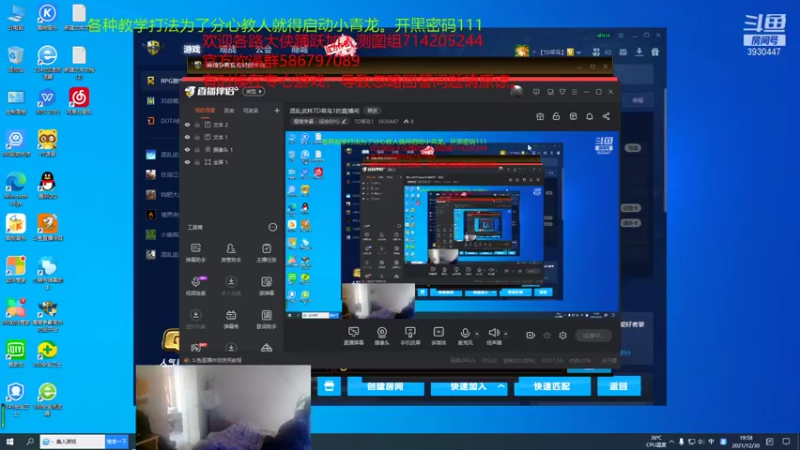This screenshot has height=450, width=800.
Task: Switch to 公会 tab in game platform
Action: [264, 49]
